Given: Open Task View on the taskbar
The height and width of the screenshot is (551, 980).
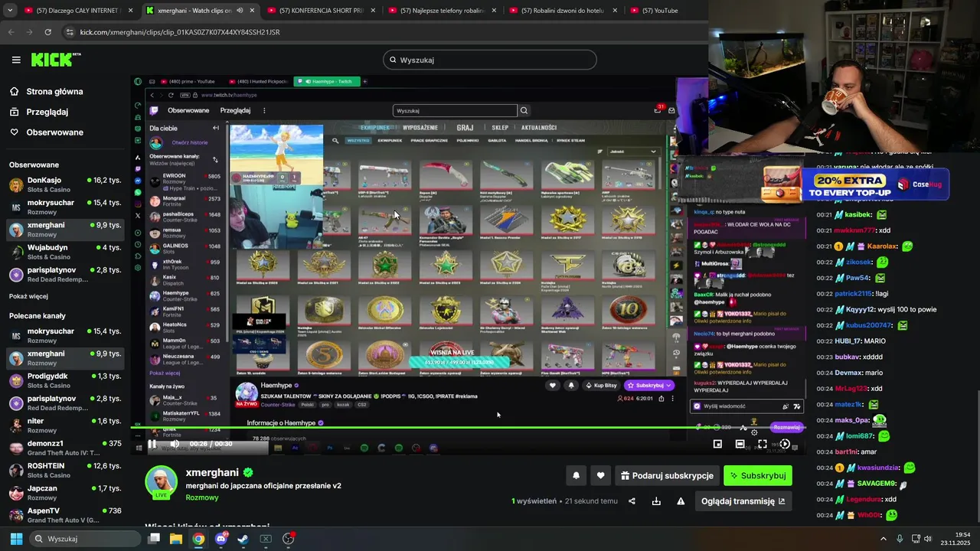Looking at the screenshot, I should click(154, 539).
